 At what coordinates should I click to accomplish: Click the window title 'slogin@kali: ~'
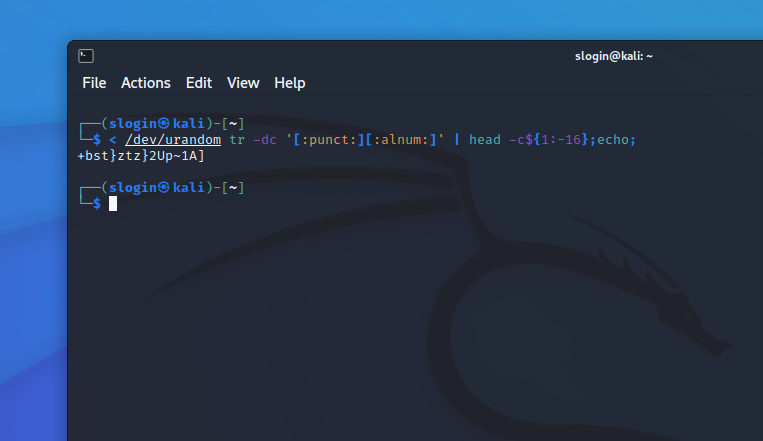(614, 56)
